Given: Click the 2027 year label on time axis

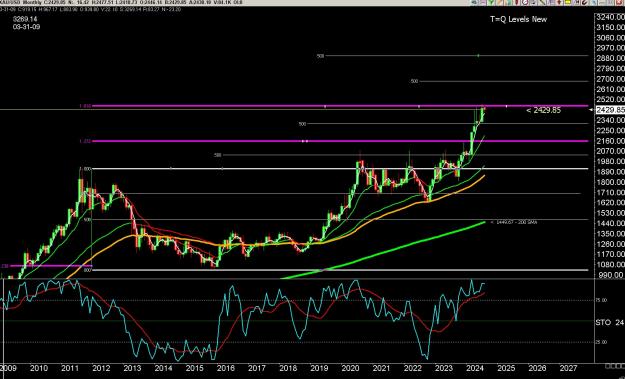Looking at the screenshot, I should [x=568, y=367].
